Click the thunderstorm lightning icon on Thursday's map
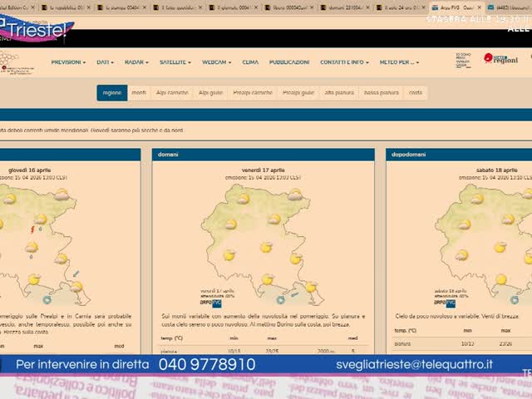Viewport: 532px width, 399px height. [32, 229]
